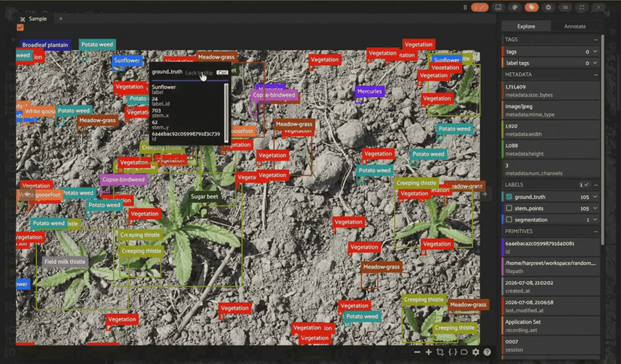Click the tooltip id value text
Screen dimensions: 621x364
click(186, 134)
